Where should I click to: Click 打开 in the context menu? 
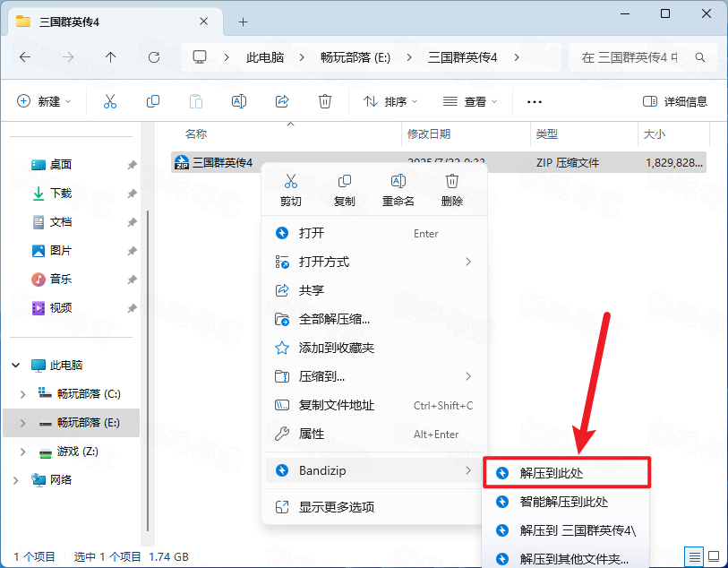[x=374, y=233]
